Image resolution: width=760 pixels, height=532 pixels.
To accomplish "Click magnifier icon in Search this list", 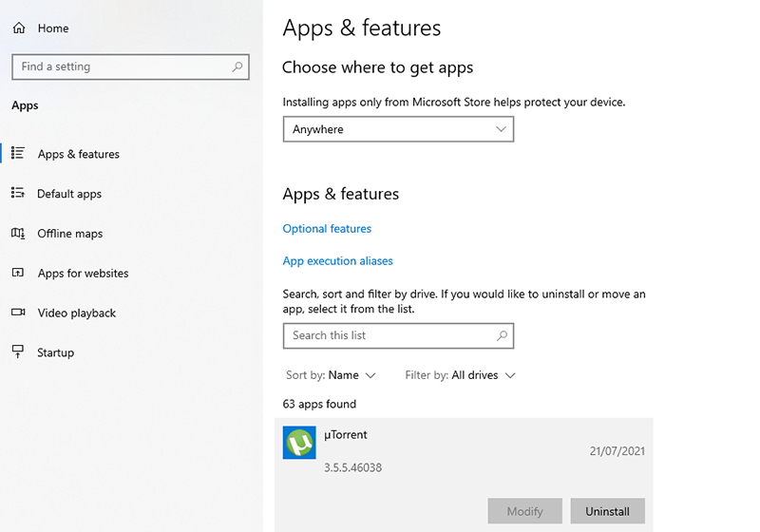I will point(502,335).
